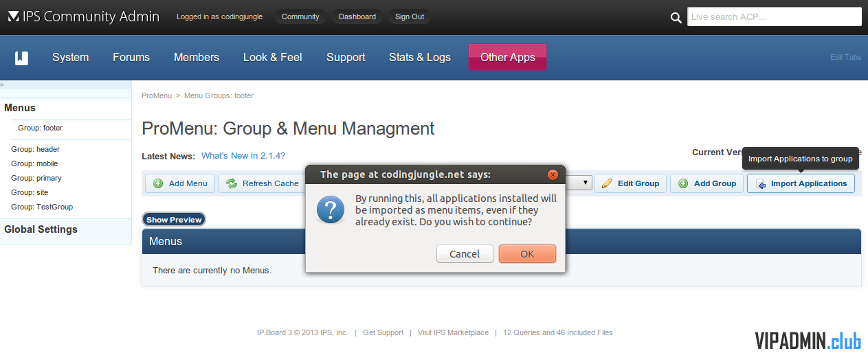The height and width of the screenshot is (364, 868).
Task: Select Group: mobile in sidebar
Action: point(34,163)
